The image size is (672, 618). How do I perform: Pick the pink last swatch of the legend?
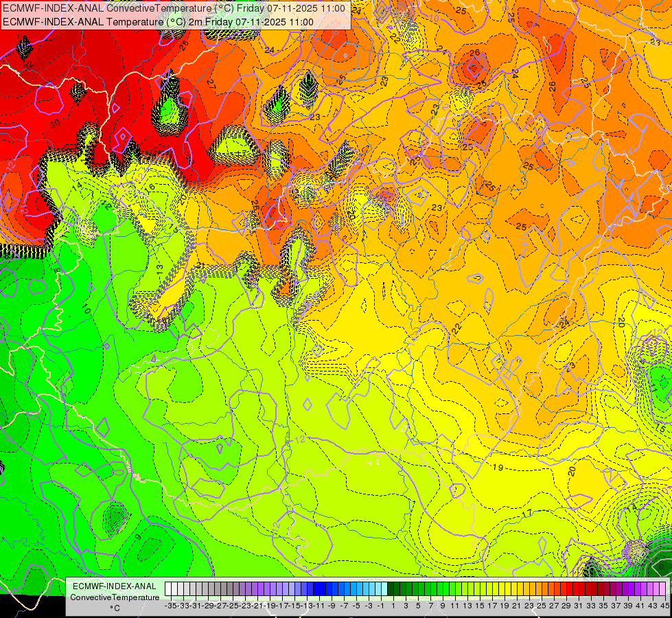662,589
